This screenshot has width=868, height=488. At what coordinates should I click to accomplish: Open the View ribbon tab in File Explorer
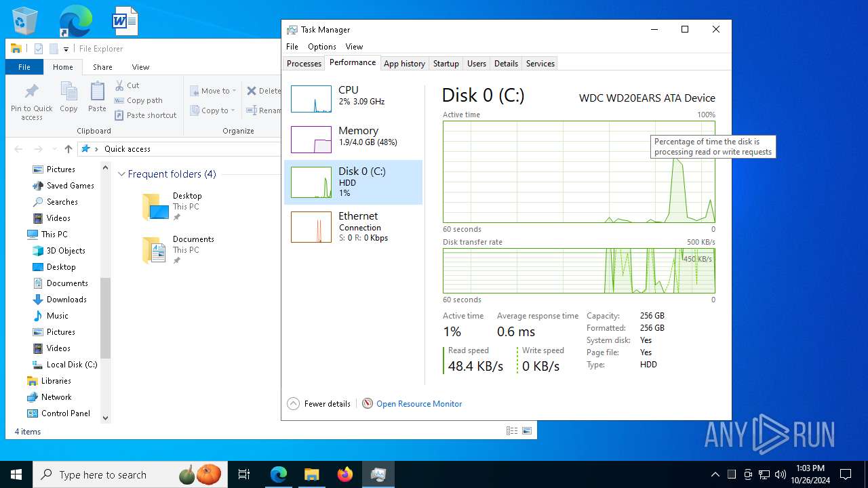[x=140, y=67]
